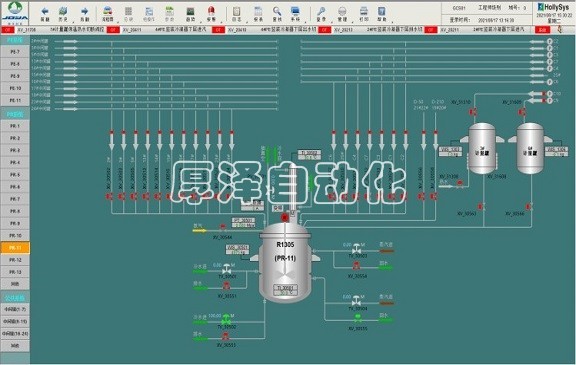Toggle steam inlet valve XV_30544

tap(223, 228)
